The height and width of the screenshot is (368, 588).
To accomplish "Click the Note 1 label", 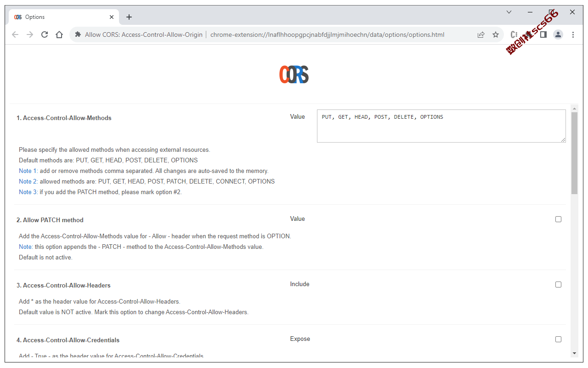I will pos(28,171).
